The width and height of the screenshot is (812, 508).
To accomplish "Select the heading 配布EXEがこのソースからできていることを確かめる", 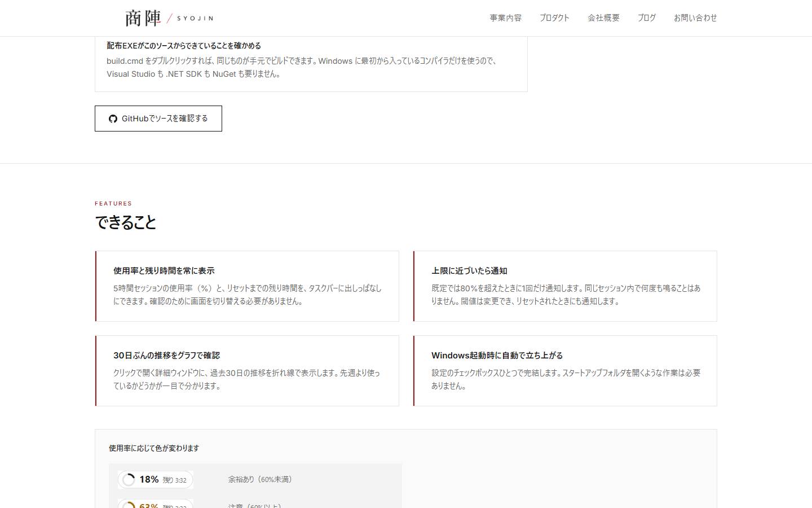I will pyautogui.click(x=184, y=46).
